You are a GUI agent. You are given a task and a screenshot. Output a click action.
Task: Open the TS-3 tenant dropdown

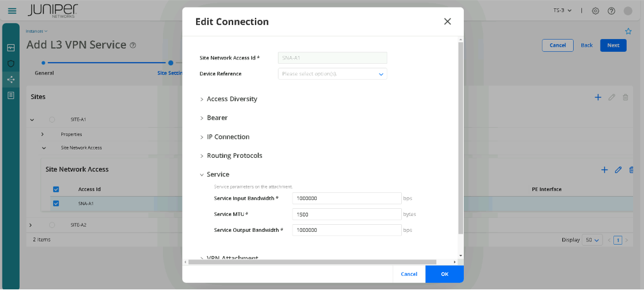point(562,11)
